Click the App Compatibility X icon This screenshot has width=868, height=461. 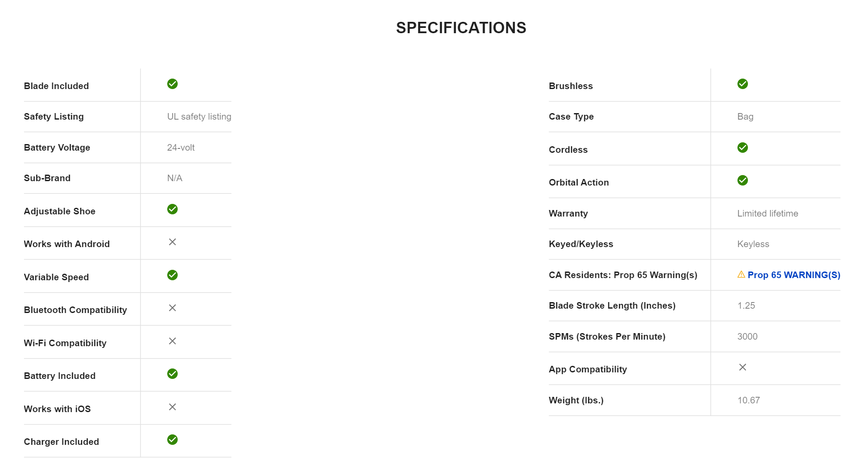click(743, 367)
